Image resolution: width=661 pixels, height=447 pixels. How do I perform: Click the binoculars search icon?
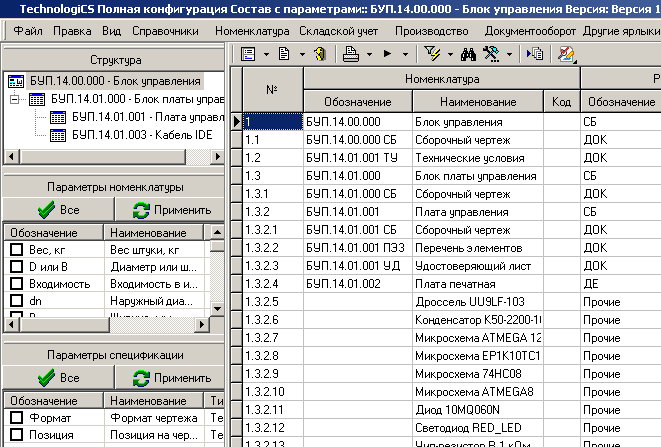coord(467,53)
